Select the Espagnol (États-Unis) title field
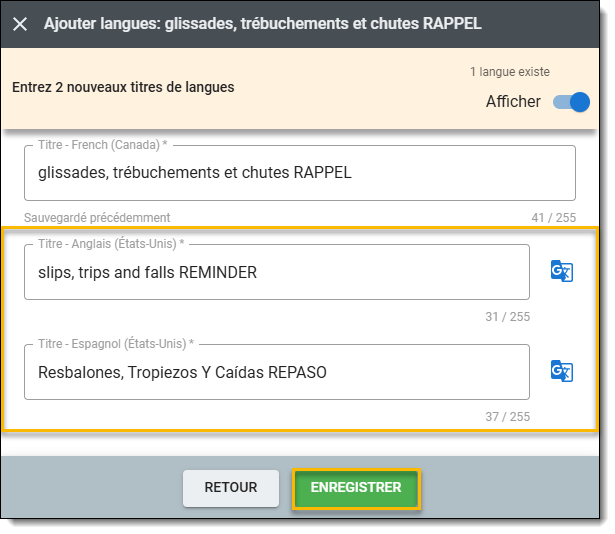This screenshot has width=615, height=534. click(277, 372)
